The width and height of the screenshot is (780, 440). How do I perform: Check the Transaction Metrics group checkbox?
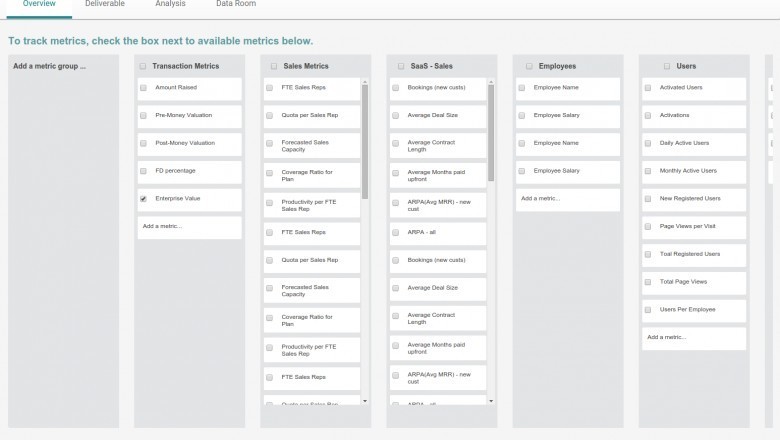[x=143, y=66]
